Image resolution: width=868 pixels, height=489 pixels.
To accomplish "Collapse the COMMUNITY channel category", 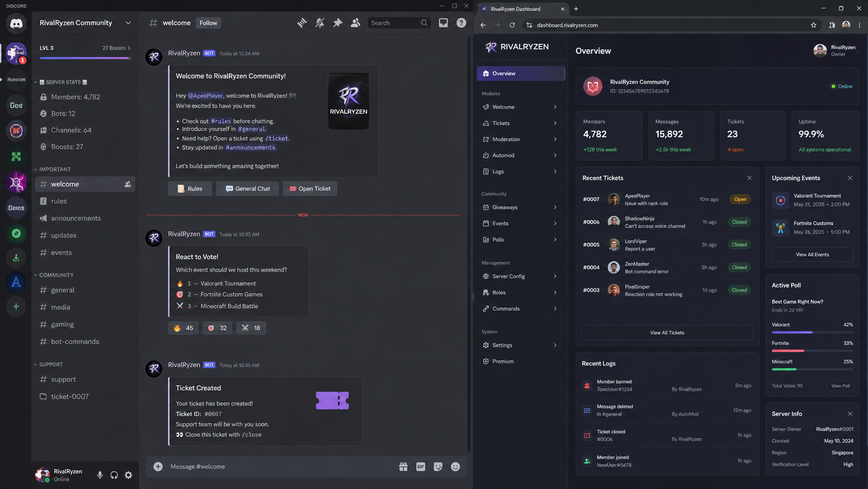I will tap(54, 275).
